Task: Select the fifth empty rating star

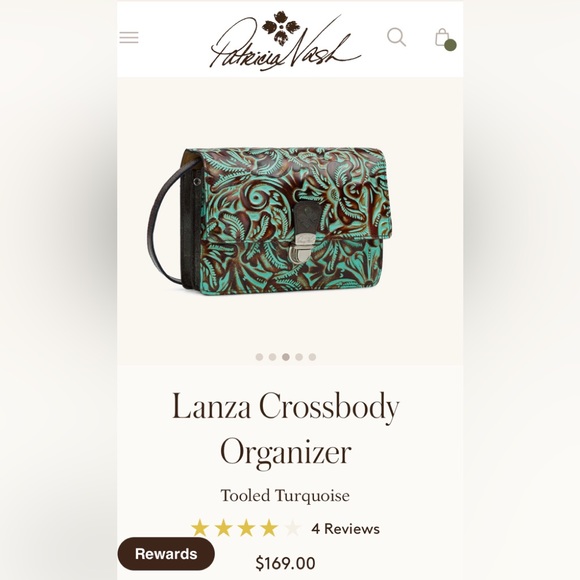Action: click(x=293, y=528)
